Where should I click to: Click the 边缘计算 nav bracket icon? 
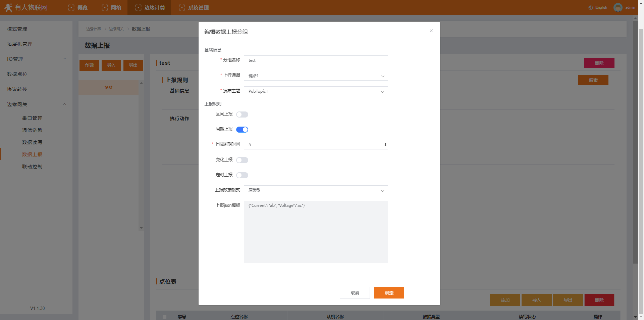pos(138,7)
